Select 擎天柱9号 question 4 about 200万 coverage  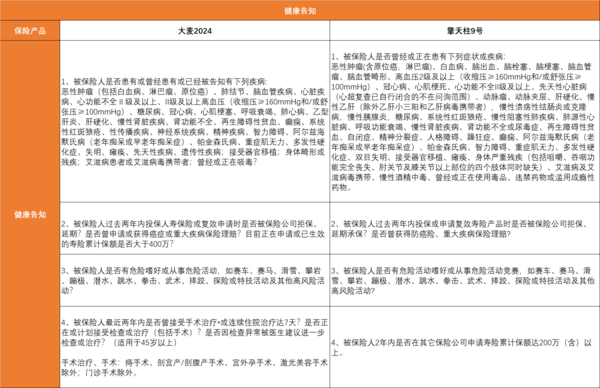pyautogui.click(x=465, y=347)
